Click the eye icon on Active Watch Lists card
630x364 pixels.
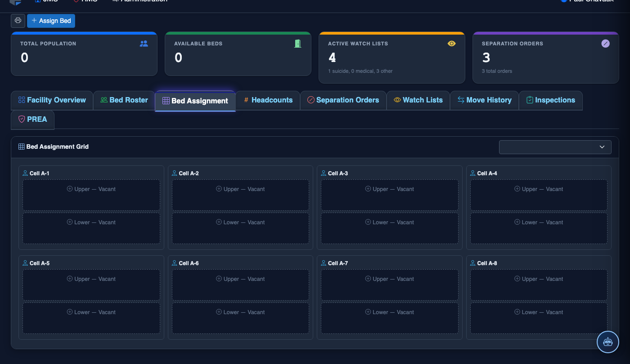[x=452, y=44]
